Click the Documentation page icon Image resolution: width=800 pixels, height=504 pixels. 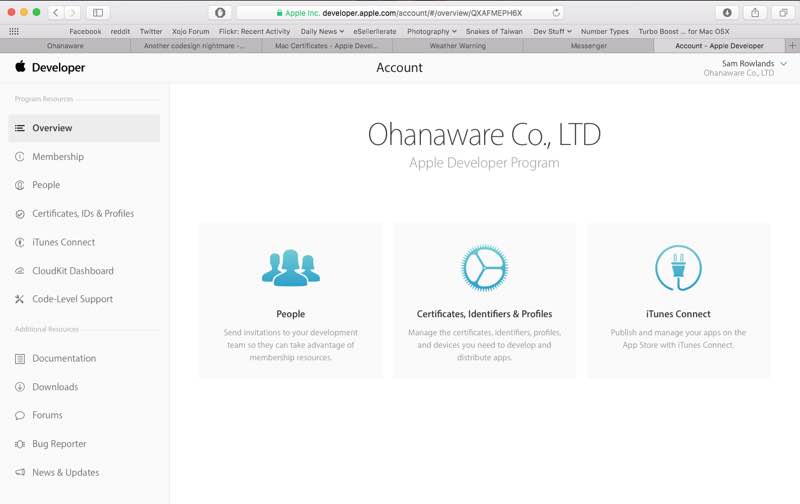(x=19, y=359)
